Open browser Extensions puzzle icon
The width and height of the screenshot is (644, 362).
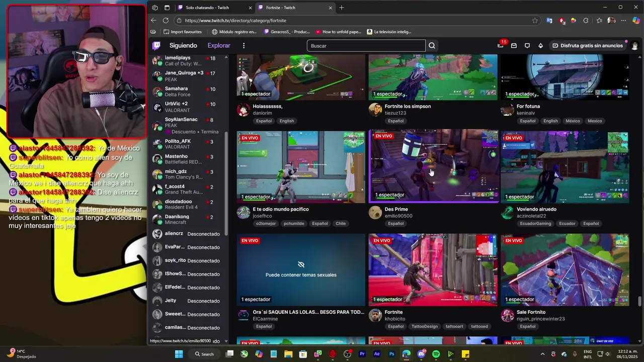tap(586, 21)
